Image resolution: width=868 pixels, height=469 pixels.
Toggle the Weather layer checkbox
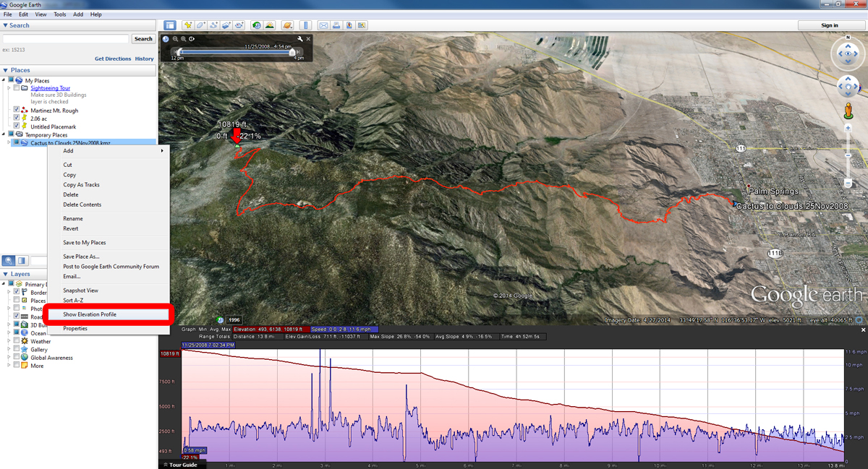click(x=16, y=341)
